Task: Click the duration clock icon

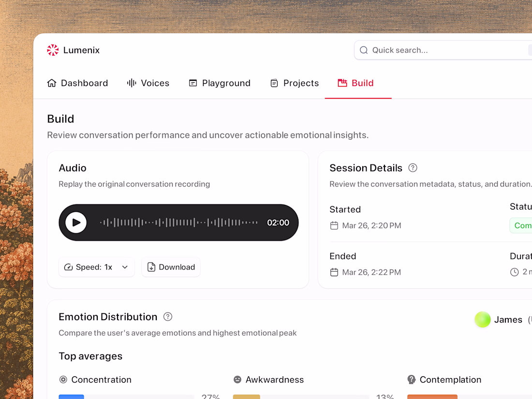Action: coord(515,272)
